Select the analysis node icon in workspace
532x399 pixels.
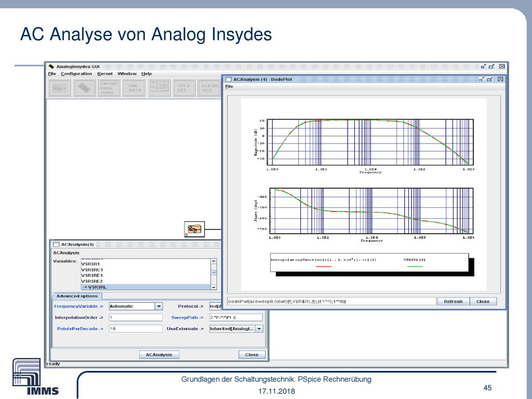[194, 229]
